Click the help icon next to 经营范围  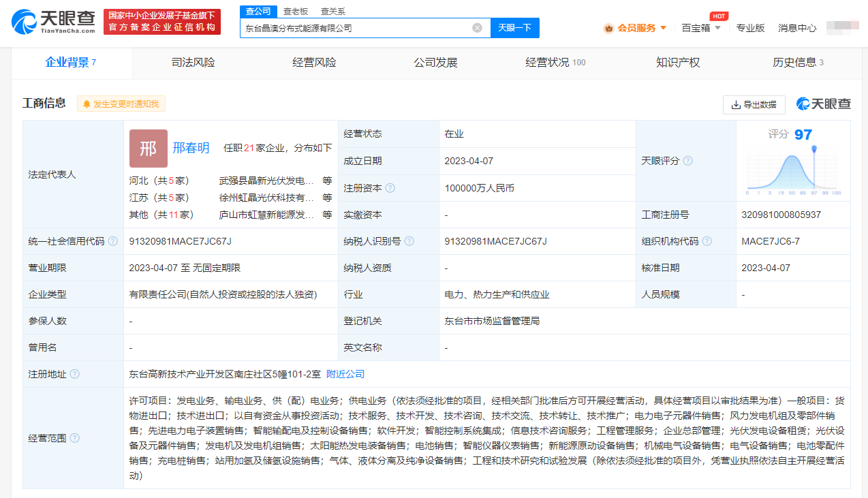[74, 438]
